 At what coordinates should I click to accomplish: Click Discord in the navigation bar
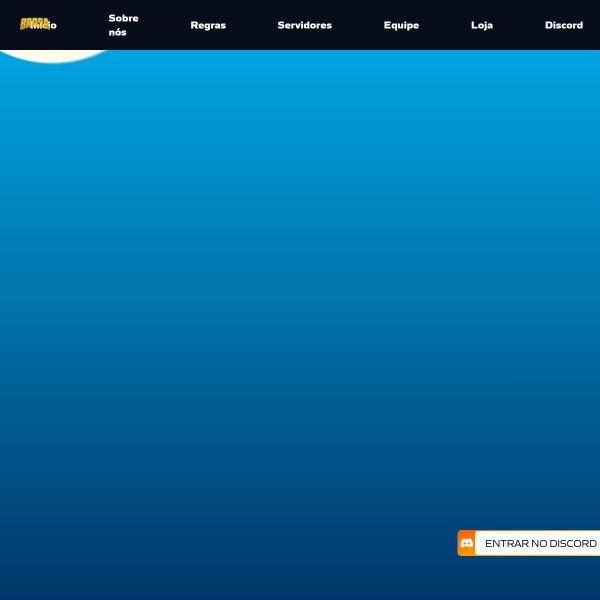click(x=564, y=25)
